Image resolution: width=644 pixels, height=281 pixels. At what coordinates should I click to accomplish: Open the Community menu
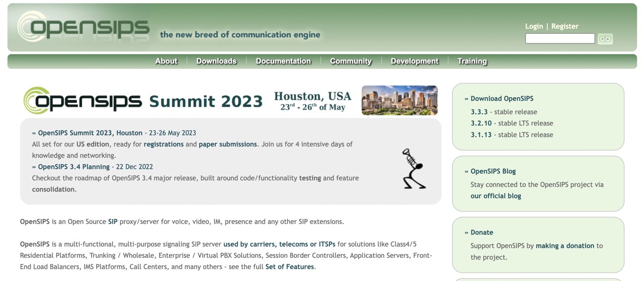pyautogui.click(x=351, y=61)
